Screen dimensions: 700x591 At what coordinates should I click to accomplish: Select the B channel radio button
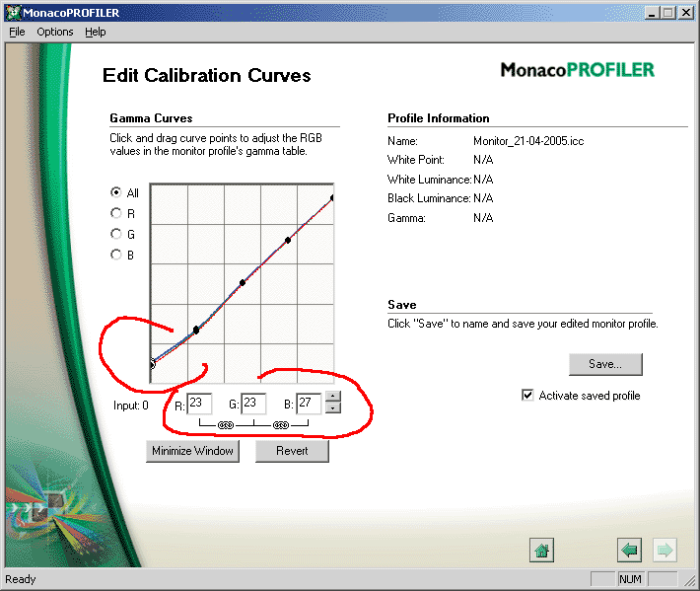pyautogui.click(x=116, y=255)
